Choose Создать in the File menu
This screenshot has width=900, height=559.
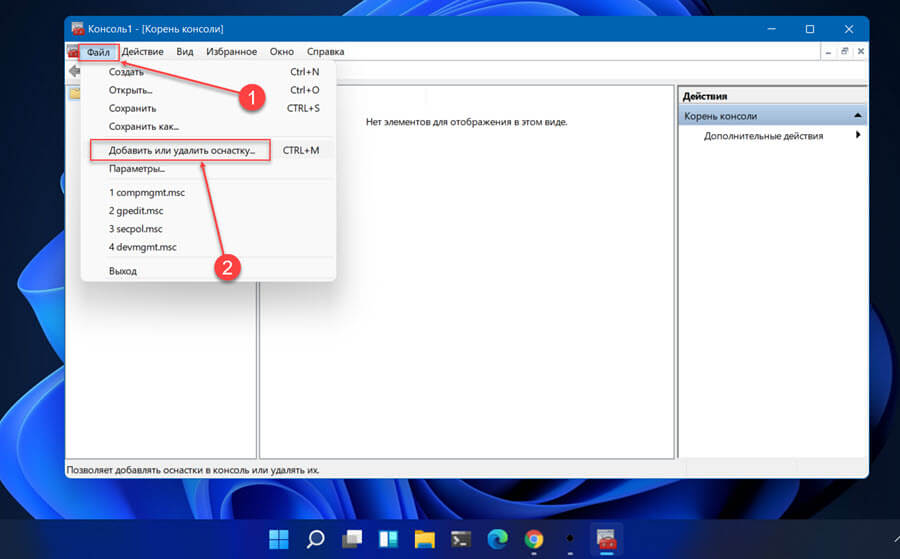[208, 72]
